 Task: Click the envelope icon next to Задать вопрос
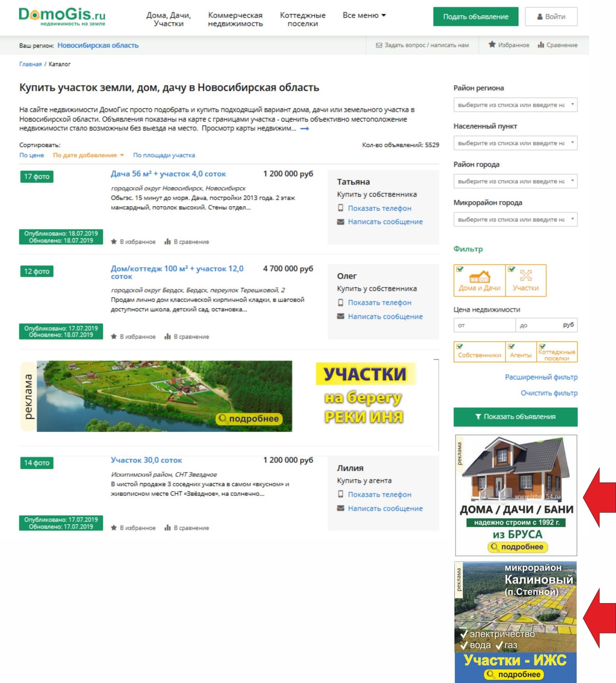[379, 45]
